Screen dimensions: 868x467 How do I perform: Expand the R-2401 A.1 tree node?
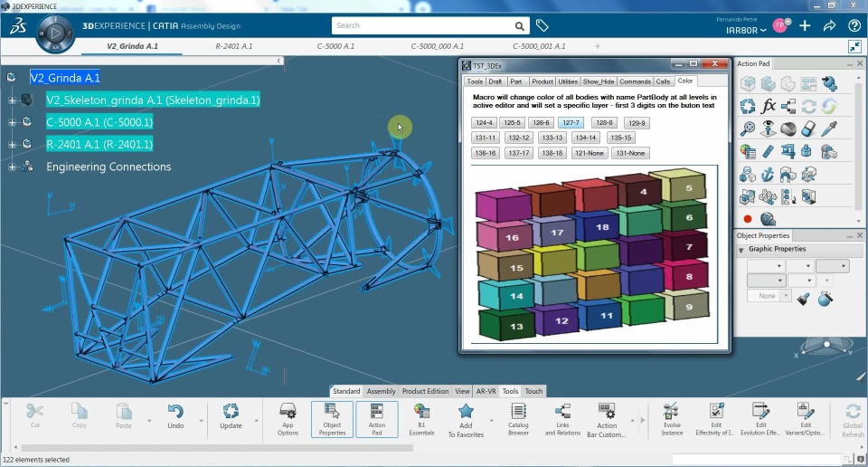12,145
